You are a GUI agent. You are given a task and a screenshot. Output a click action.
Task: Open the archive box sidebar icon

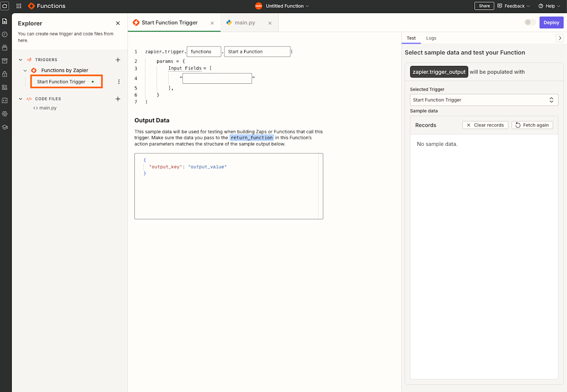[x=5, y=61]
